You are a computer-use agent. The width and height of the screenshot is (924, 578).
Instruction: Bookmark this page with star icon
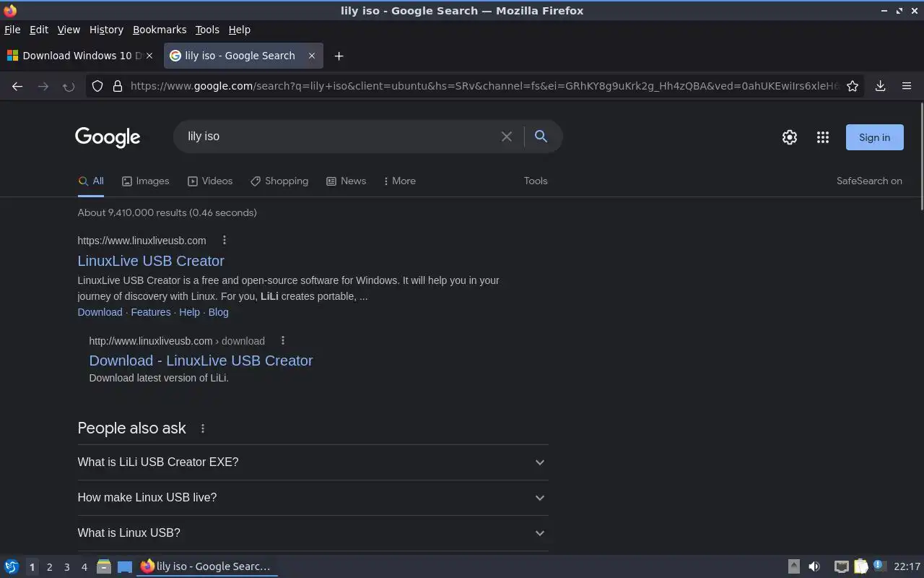pyautogui.click(x=853, y=86)
